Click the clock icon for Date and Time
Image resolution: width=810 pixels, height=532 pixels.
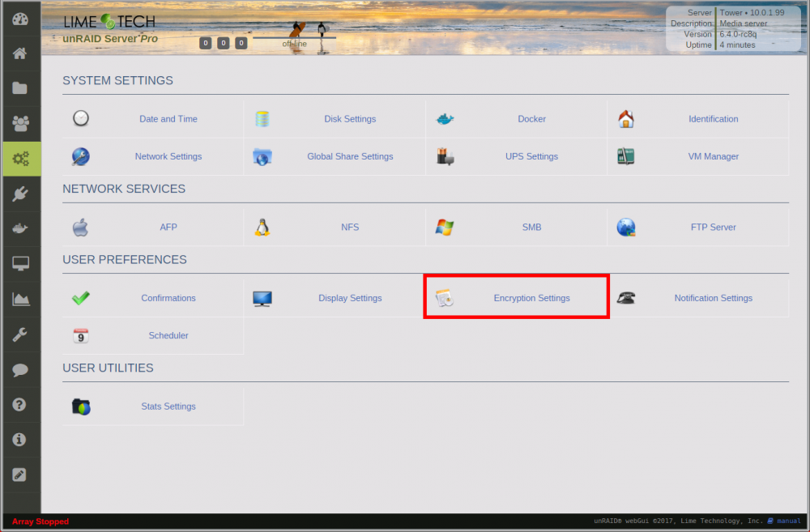[80, 118]
